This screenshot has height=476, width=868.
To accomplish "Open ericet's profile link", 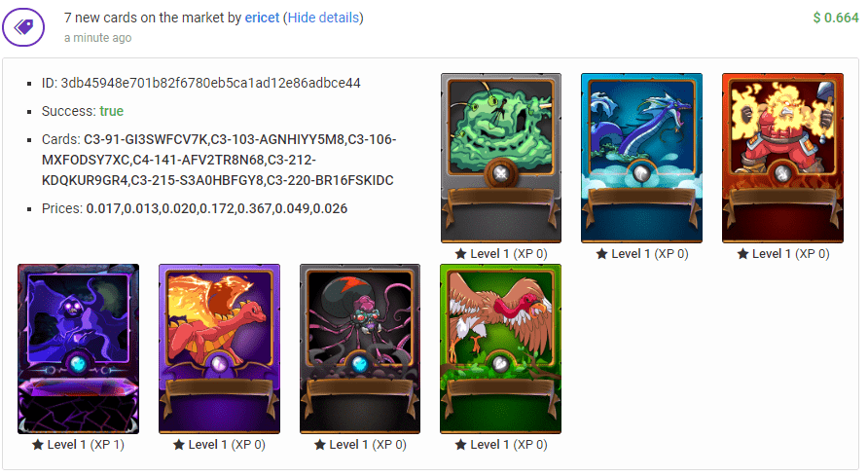I will 262,18.
